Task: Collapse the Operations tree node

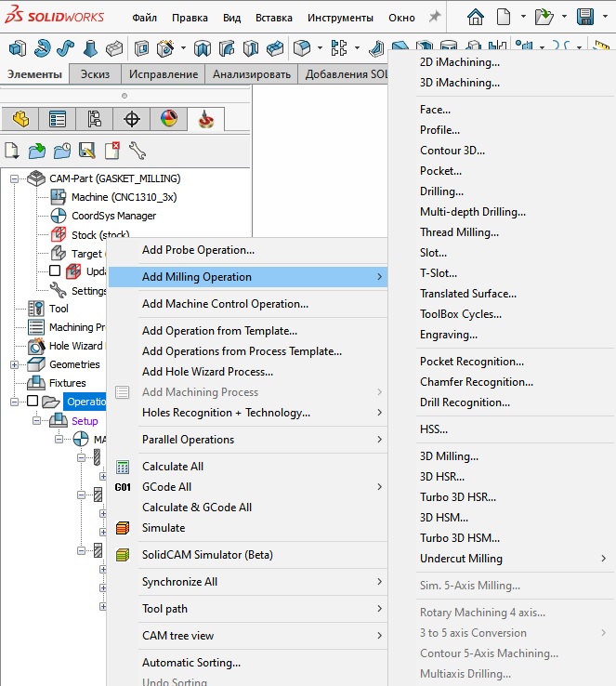Action: point(15,402)
